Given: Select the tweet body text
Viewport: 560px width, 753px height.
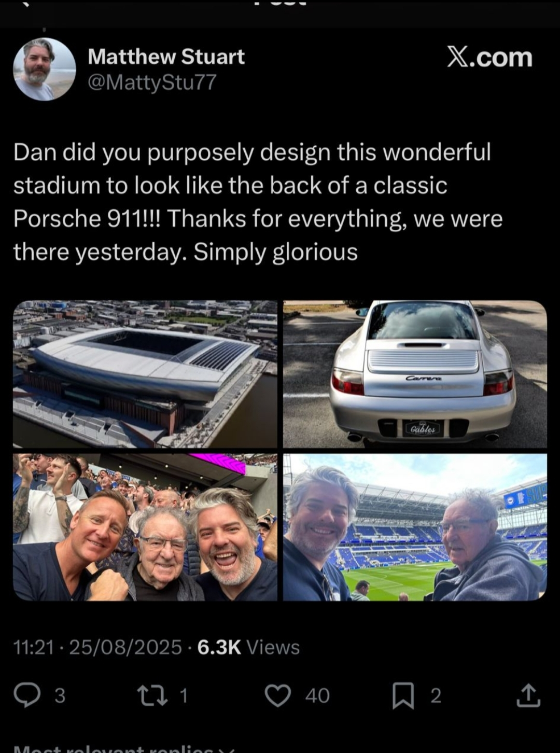Looking at the screenshot, I should click(258, 202).
